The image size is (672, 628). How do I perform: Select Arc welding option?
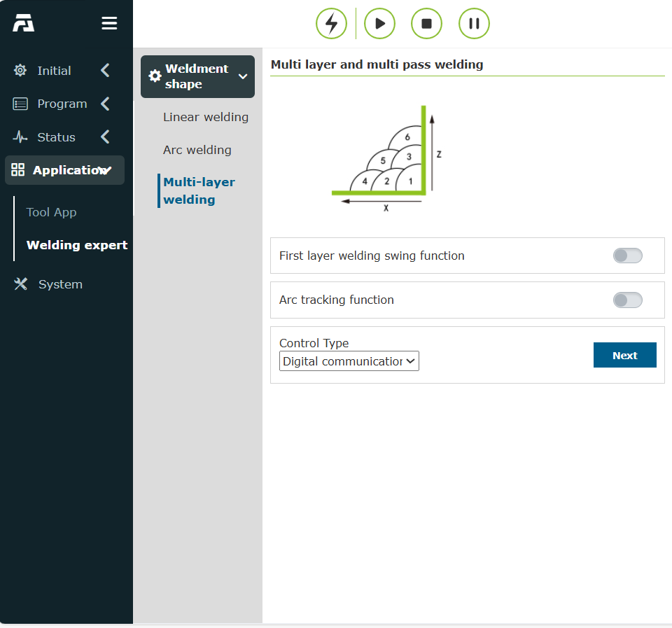[x=197, y=150]
